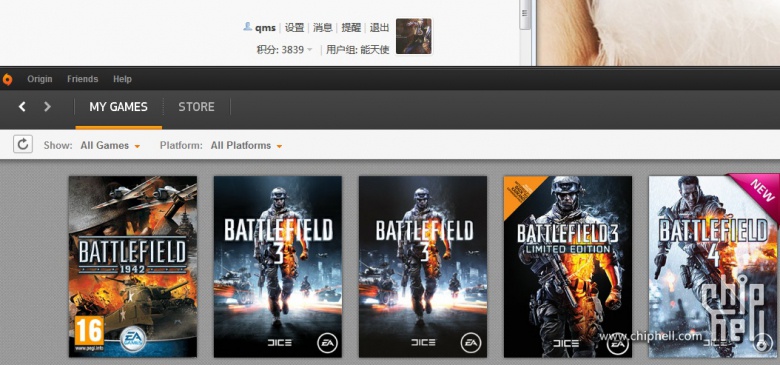This screenshot has width=780, height=365.
Task: Switch to the MY GAMES tab
Action: pos(118,107)
